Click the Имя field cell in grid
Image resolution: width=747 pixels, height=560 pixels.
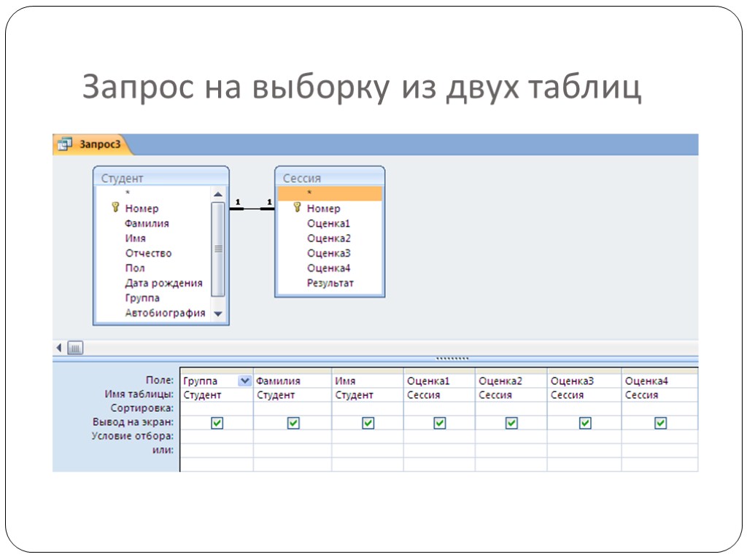click(368, 381)
